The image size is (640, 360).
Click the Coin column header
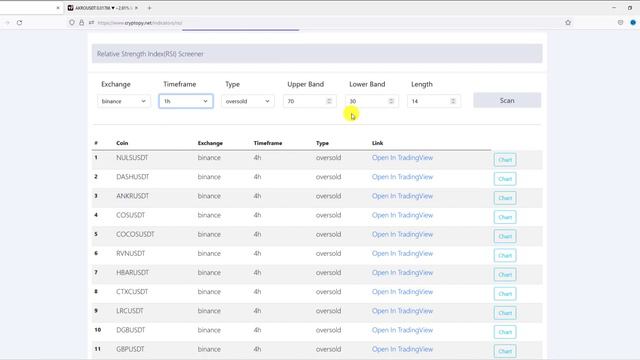[122, 143]
